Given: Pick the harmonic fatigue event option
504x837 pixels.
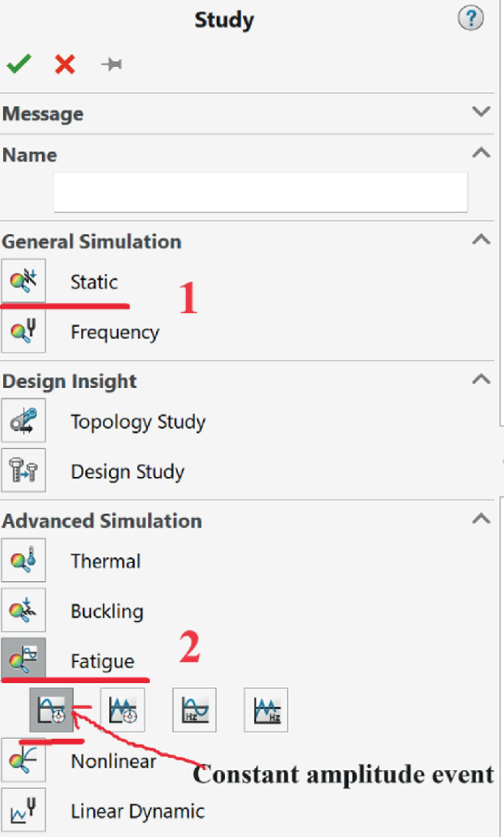Looking at the screenshot, I should 194,709.
